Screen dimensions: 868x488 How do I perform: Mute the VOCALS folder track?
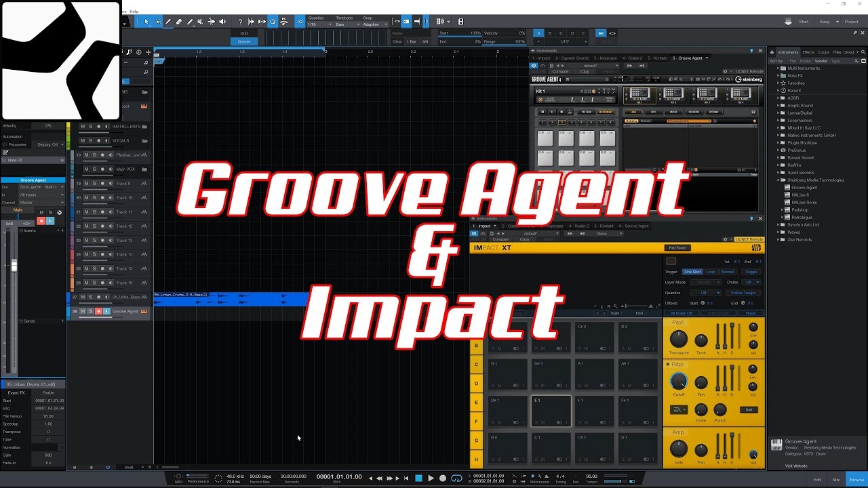tap(83, 140)
